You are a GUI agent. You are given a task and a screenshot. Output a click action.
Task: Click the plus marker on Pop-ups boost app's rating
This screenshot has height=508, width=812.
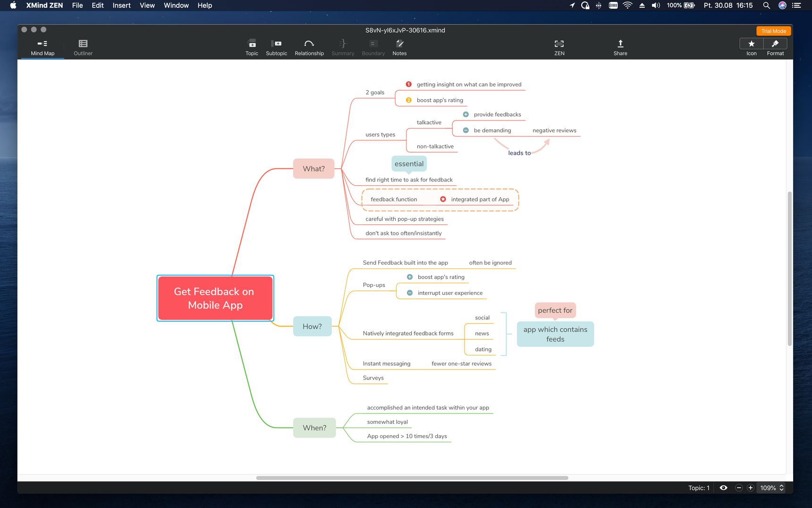pos(410,277)
